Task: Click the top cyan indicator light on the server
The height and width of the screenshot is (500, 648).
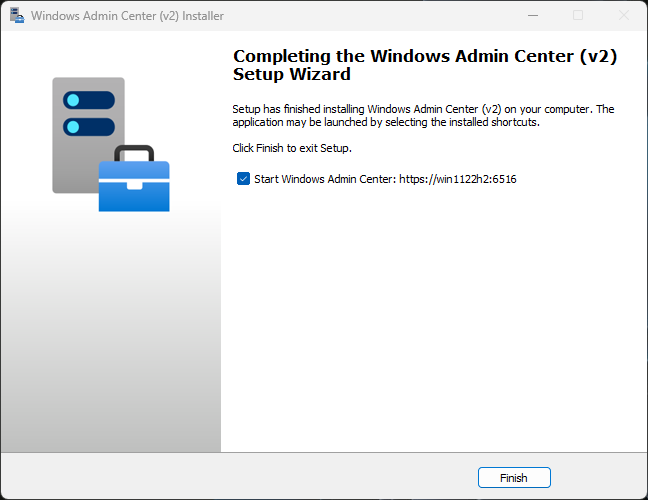Action: coord(72,100)
